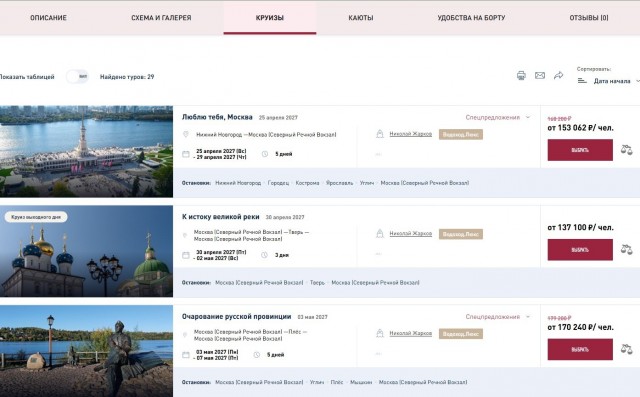Click compare scales icon for К истоку великой реки
Screen dimensions: 640x397
[627, 249]
